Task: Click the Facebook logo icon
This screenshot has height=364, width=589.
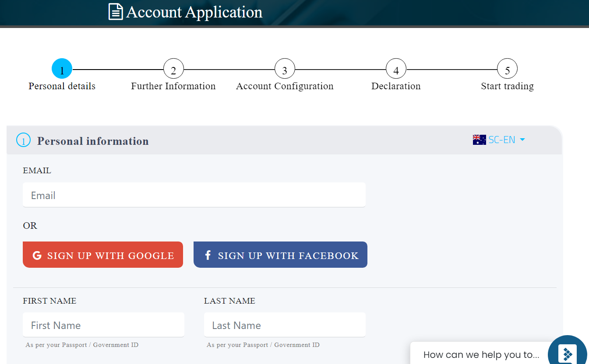Action: tap(208, 255)
